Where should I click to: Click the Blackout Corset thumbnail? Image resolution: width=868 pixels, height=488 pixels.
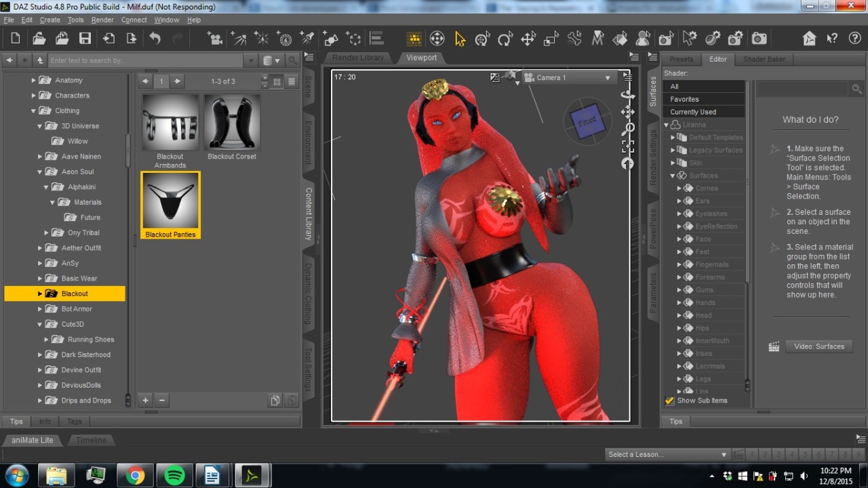pyautogui.click(x=232, y=123)
